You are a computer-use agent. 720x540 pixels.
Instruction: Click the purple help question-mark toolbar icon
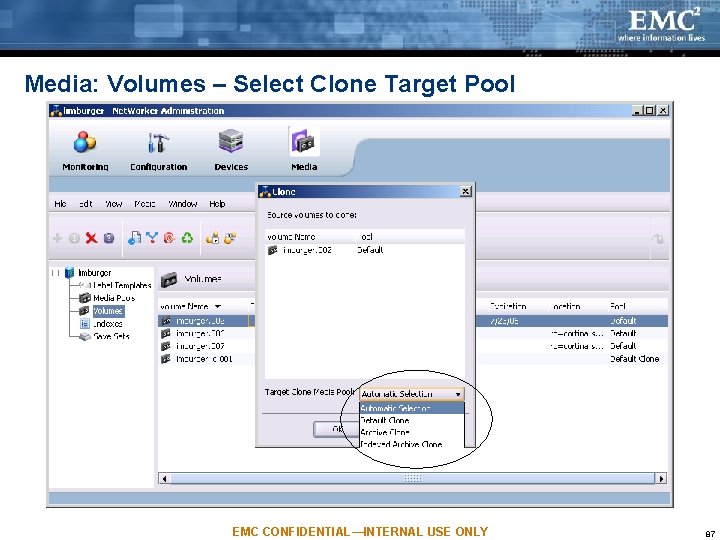point(109,238)
